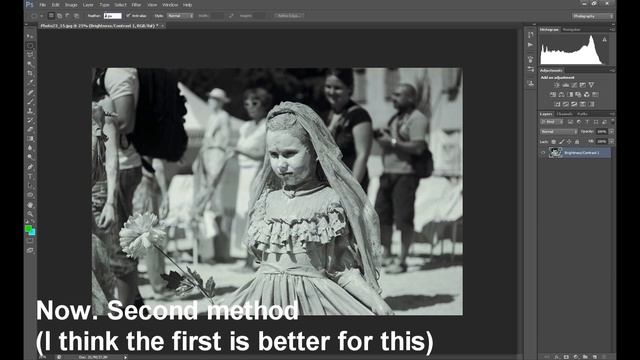Add a Vibrance adjustment
This screenshot has height=360, width=640.
tap(591, 85)
